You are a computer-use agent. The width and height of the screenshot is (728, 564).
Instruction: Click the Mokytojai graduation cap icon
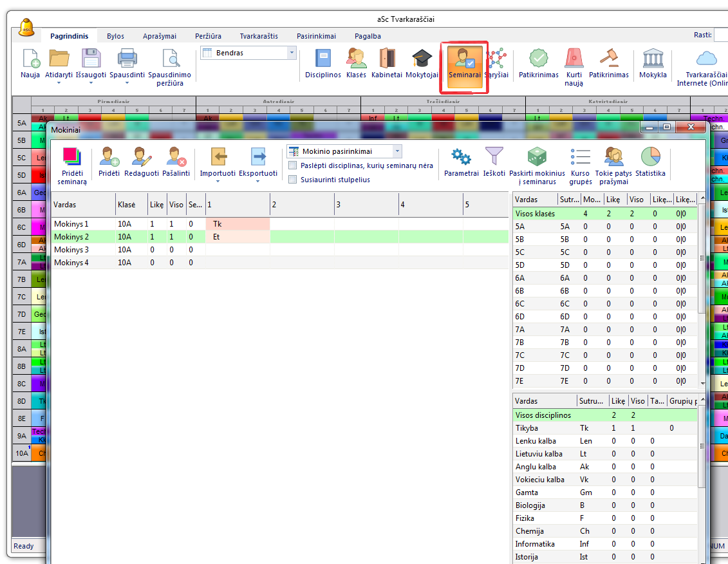pos(422,59)
